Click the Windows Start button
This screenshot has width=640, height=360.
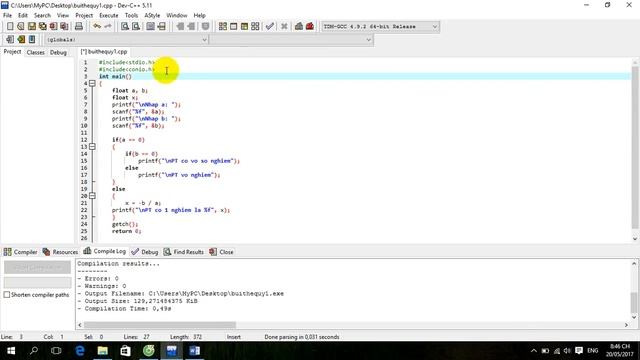tap(11, 351)
